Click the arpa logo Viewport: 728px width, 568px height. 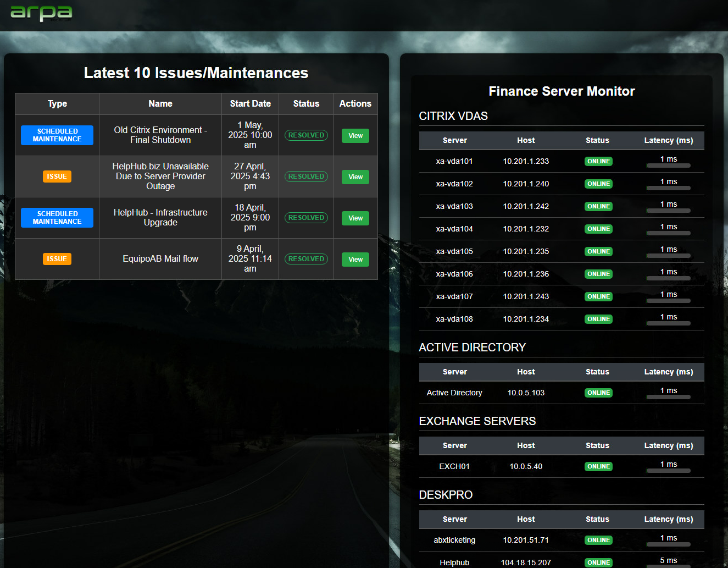click(x=41, y=13)
